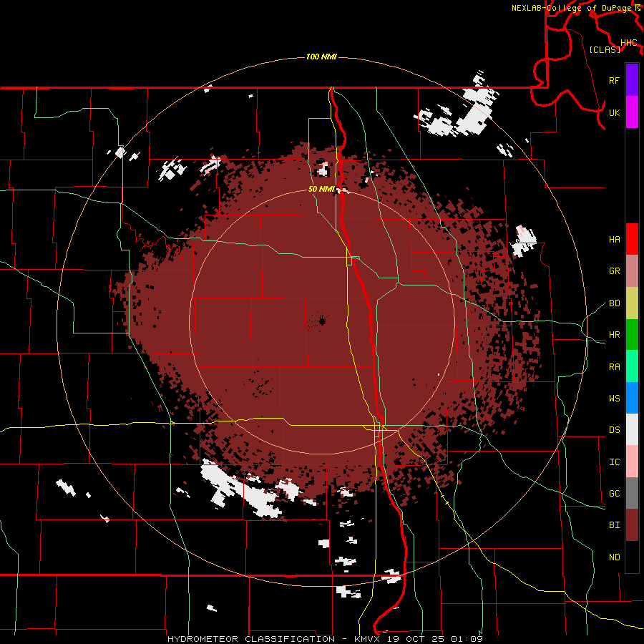Screen dimensions: 644x644
Task: Click the DS white legend swatch
Action: tap(632, 429)
